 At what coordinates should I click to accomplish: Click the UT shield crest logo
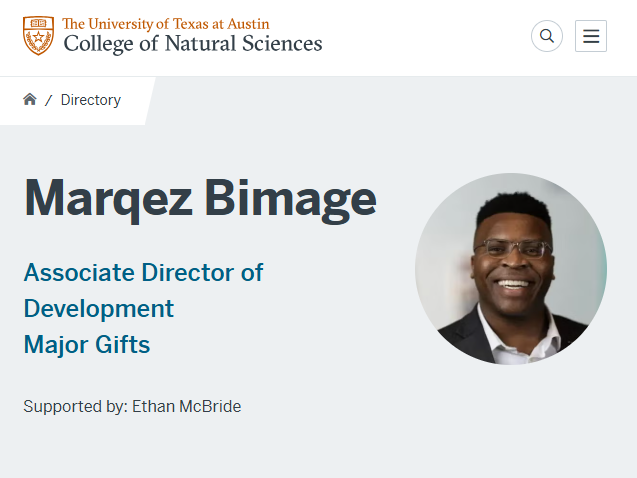[x=38, y=36]
